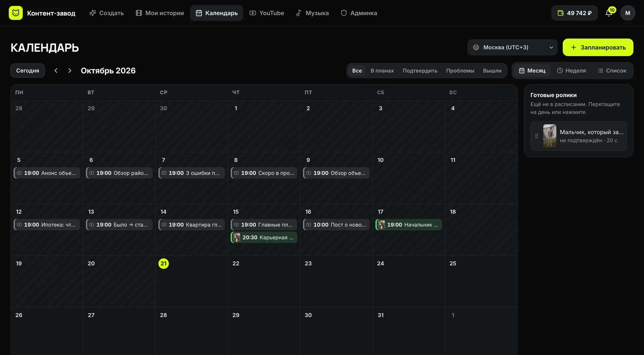This screenshot has height=355, width=644.
Task: Filter by Вышли
Action: coord(492,71)
